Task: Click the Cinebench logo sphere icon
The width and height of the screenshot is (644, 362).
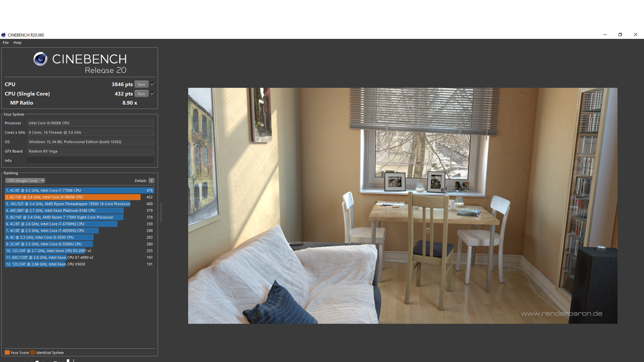Action: pyautogui.click(x=41, y=59)
